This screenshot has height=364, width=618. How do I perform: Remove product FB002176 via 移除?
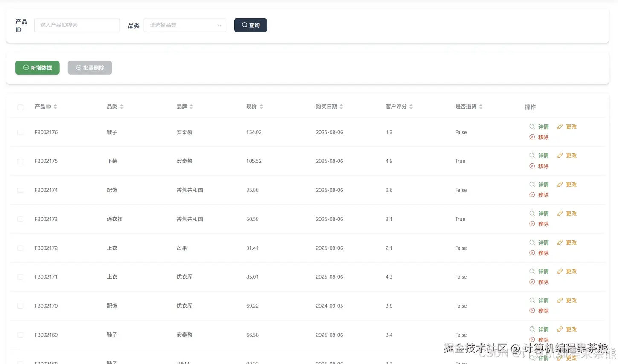[539, 137]
